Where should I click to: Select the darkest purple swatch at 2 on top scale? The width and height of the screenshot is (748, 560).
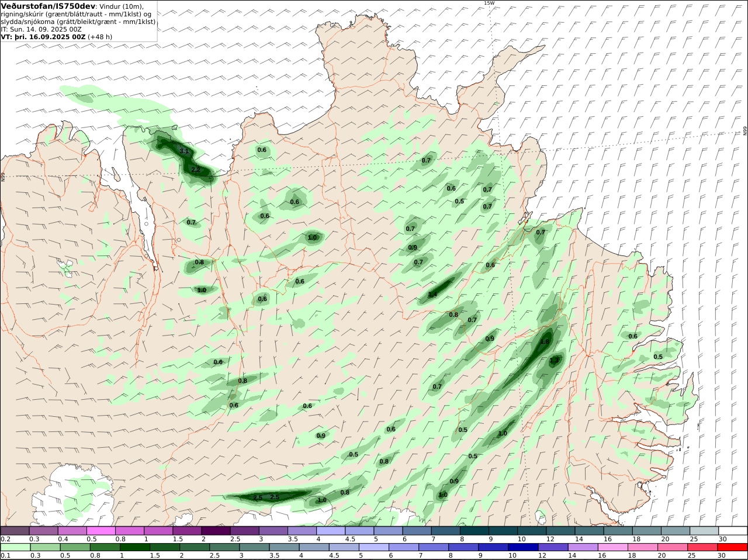pos(216,530)
